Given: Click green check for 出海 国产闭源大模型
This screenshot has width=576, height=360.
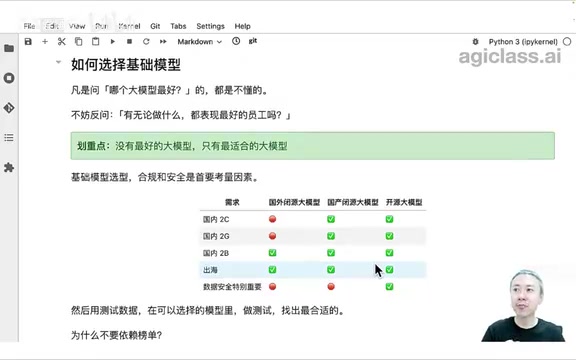Looking at the screenshot, I should coord(331,270).
